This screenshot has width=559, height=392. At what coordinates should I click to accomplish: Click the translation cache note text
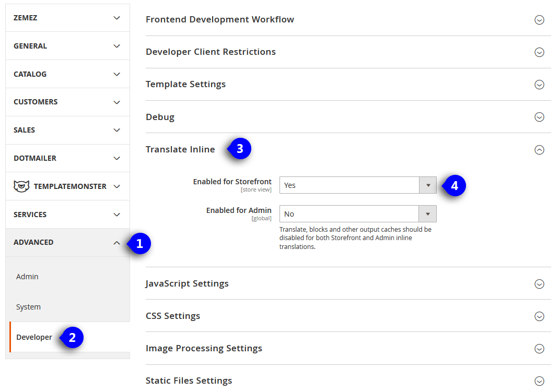tap(355, 238)
